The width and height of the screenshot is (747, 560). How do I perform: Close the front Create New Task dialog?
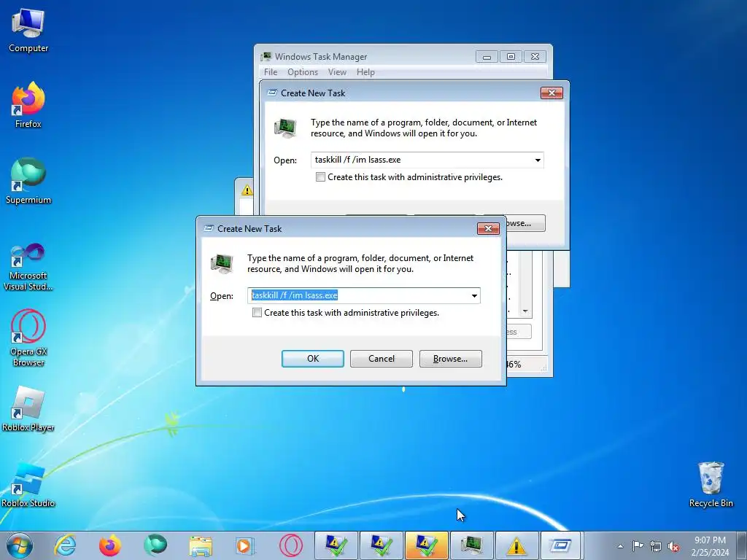pos(488,228)
